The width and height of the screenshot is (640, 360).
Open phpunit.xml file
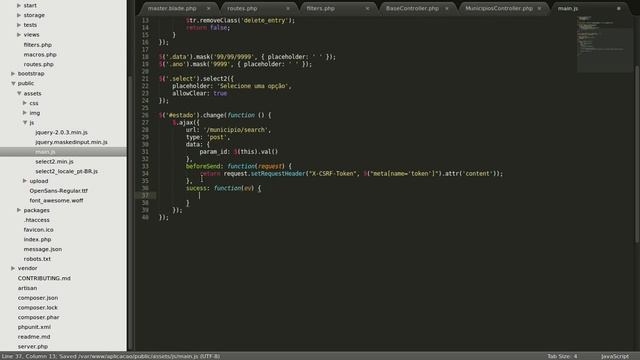(34, 327)
